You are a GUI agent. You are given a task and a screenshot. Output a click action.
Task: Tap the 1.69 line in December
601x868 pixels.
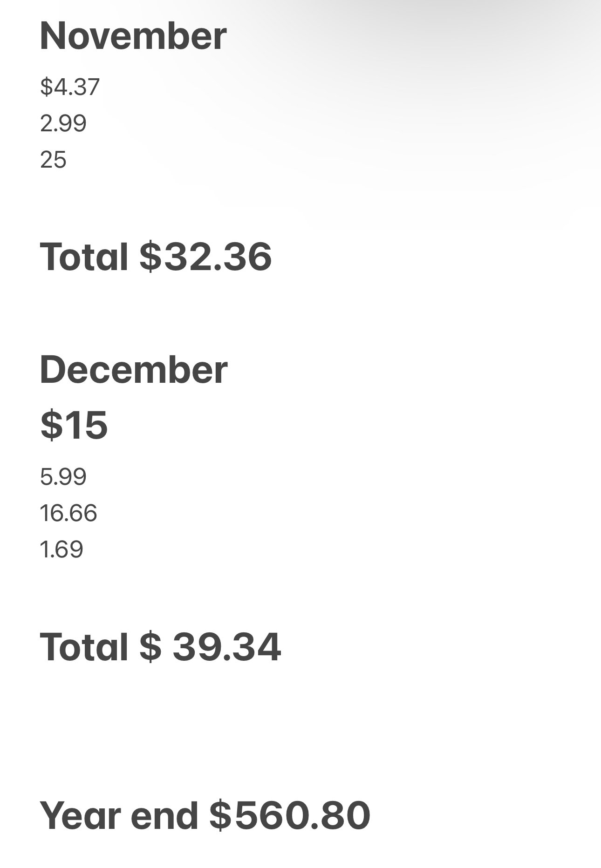click(61, 549)
